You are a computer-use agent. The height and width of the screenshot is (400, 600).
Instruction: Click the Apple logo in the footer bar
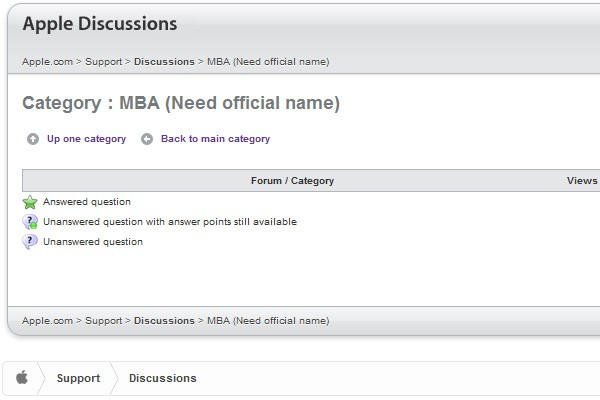[21, 378]
